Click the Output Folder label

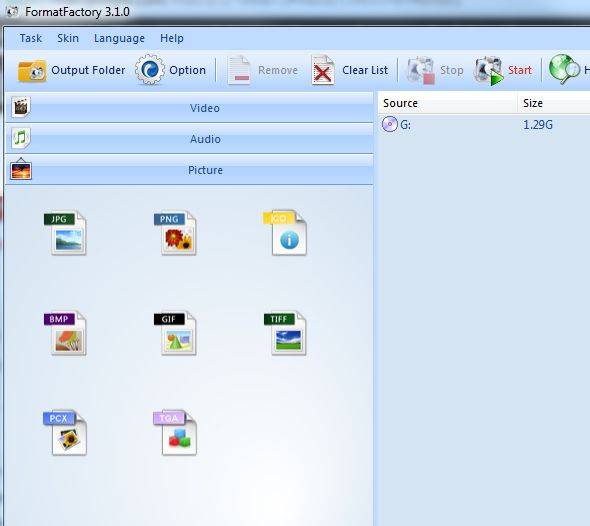(x=88, y=70)
